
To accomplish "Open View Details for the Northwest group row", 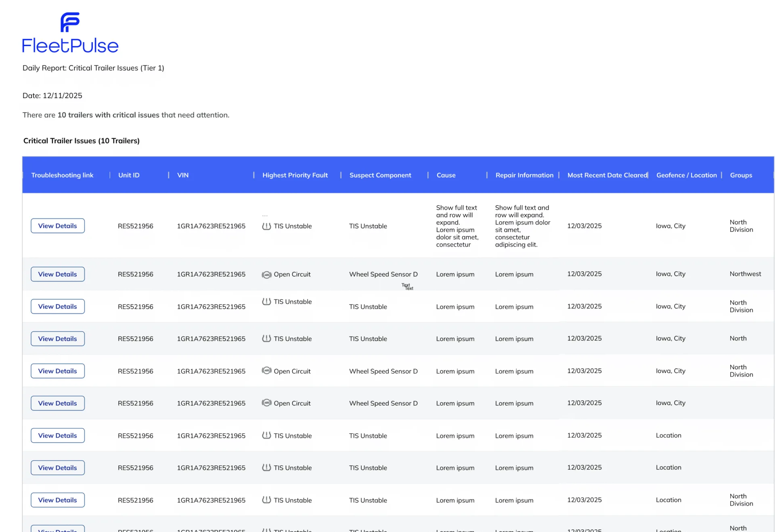I will pos(58,274).
